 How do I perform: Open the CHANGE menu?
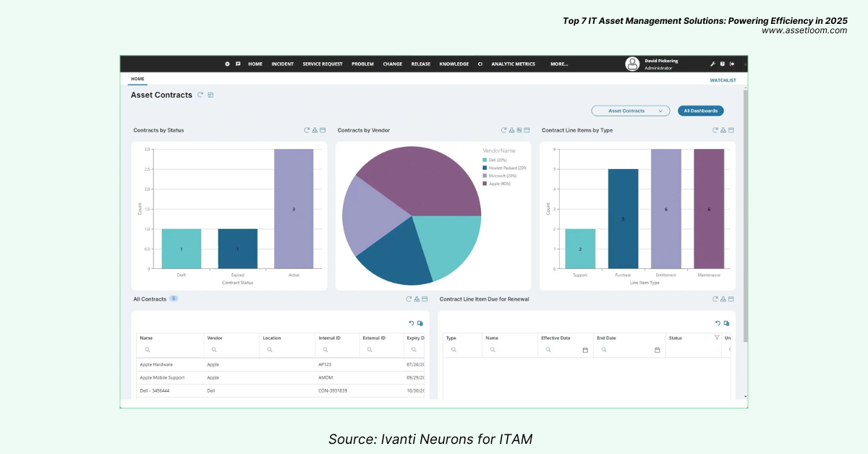(x=393, y=64)
